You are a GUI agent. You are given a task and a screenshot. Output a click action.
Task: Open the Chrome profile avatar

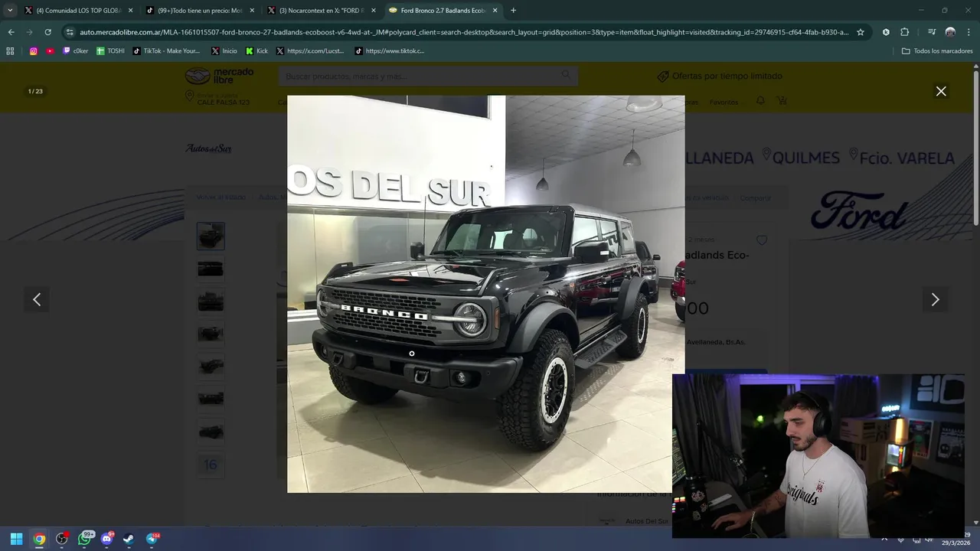tap(950, 32)
